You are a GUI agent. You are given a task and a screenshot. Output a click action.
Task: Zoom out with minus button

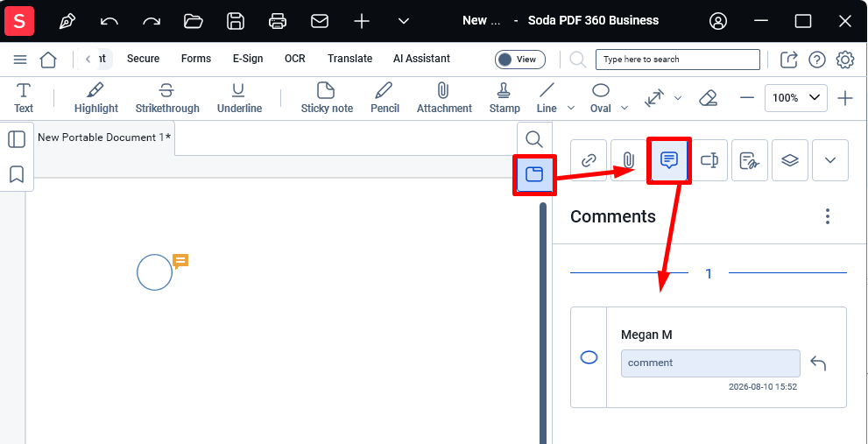click(x=747, y=99)
